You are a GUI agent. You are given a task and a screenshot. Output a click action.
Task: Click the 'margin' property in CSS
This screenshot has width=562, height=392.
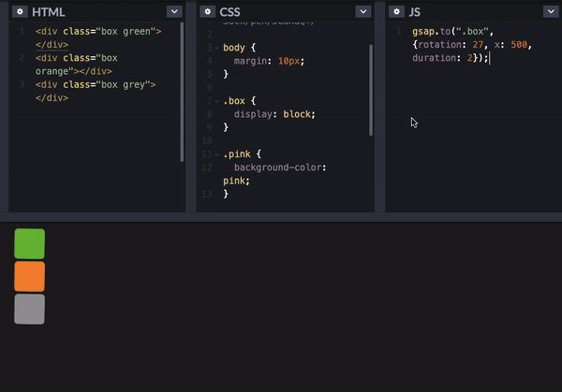250,61
